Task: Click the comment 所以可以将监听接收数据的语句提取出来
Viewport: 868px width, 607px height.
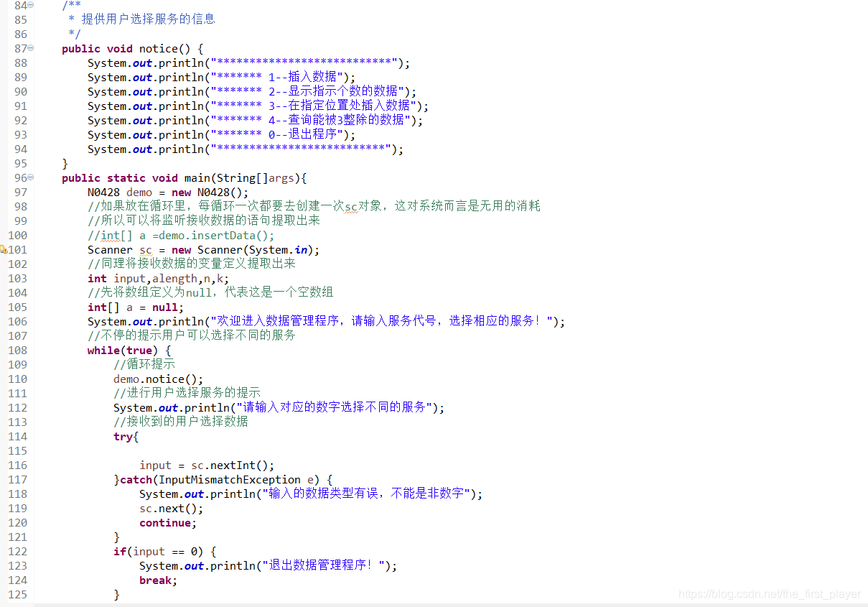Action: coord(204,221)
